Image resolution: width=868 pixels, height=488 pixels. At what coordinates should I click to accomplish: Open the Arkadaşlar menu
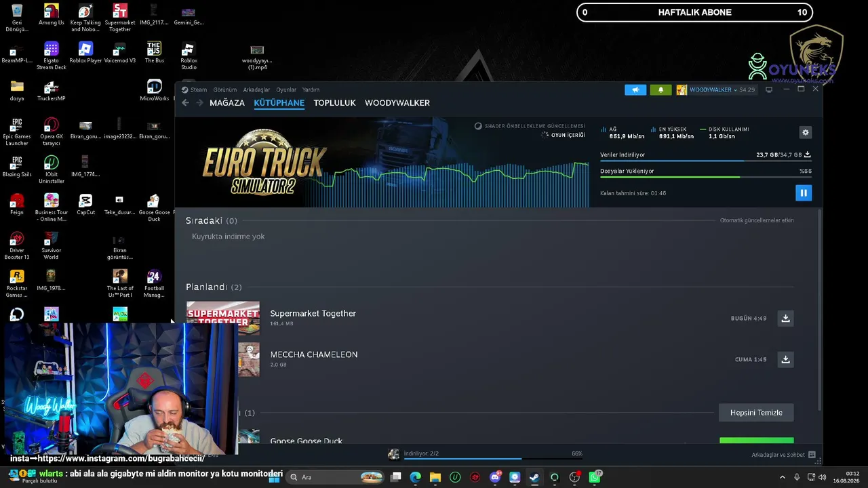(256, 89)
